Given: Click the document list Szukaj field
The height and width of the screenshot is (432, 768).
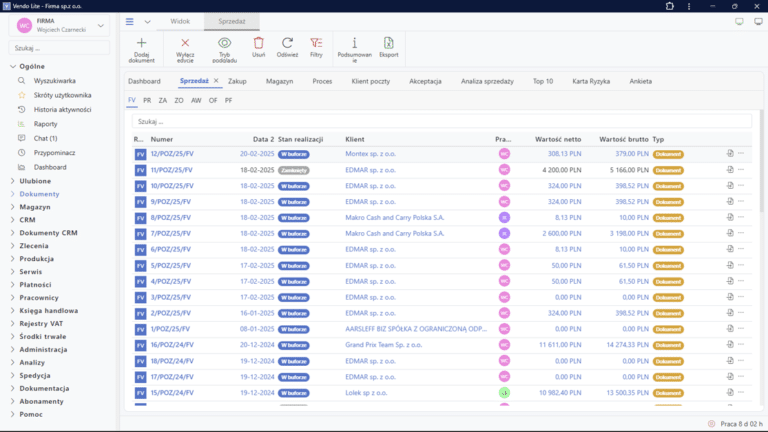Looking at the screenshot, I should click(442, 121).
